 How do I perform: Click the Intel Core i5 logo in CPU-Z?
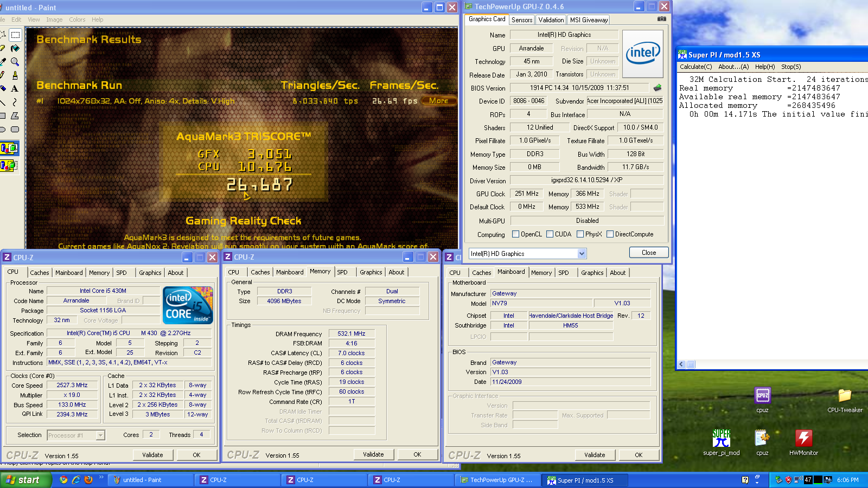point(188,305)
